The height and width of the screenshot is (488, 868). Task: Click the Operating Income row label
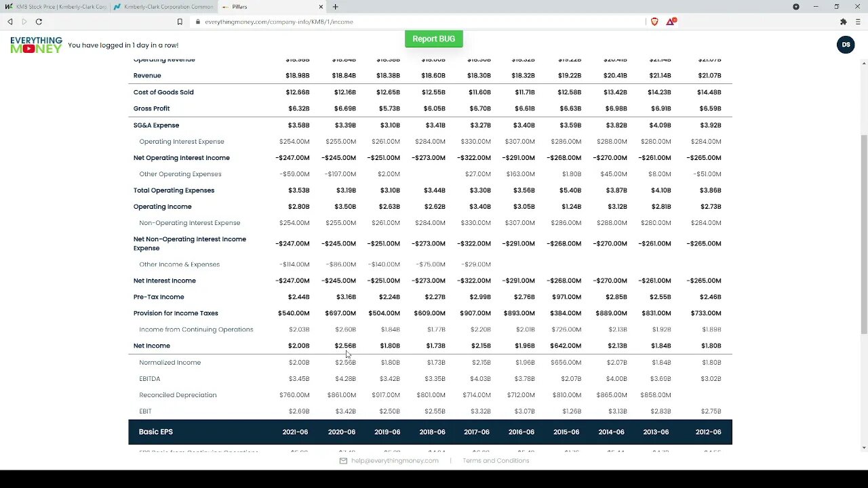(163, 207)
